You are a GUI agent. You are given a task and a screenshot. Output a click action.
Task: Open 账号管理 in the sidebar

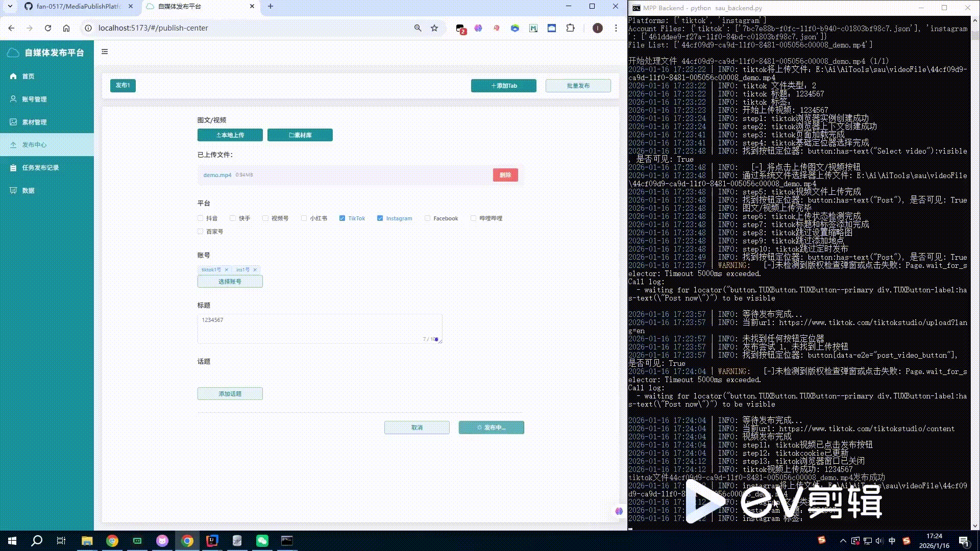(34, 99)
